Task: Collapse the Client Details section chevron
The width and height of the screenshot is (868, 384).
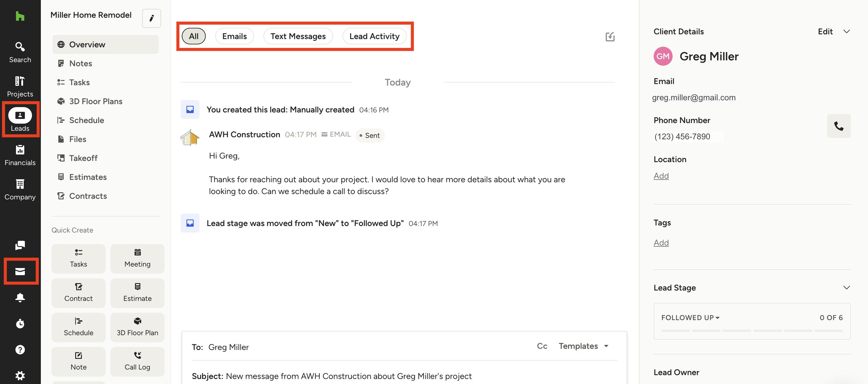Action: pyautogui.click(x=846, y=31)
